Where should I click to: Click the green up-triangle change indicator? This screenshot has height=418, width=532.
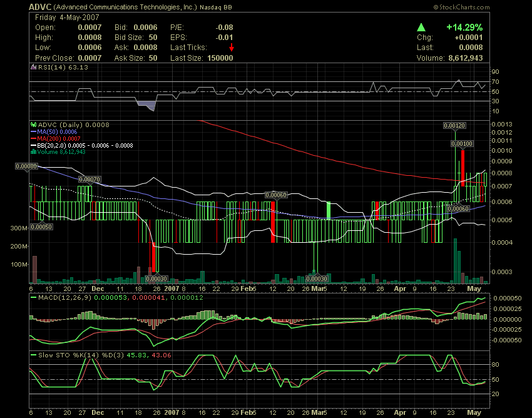(x=421, y=28)
